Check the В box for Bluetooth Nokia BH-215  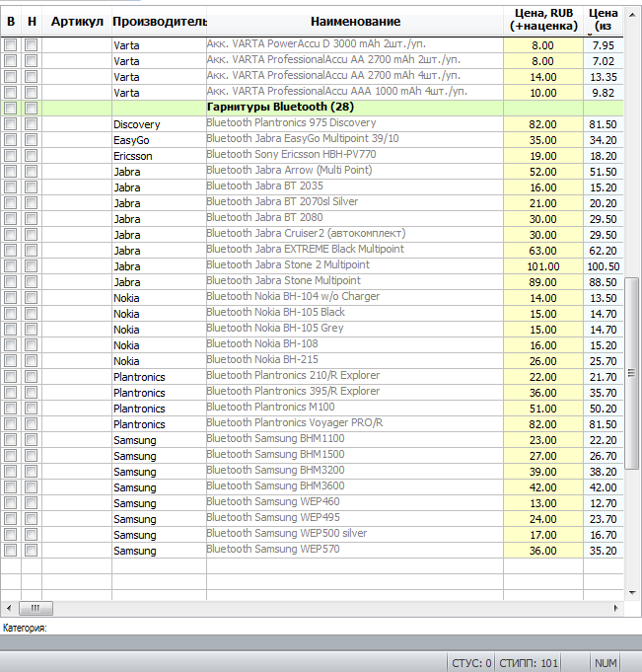tap(11, 360)
